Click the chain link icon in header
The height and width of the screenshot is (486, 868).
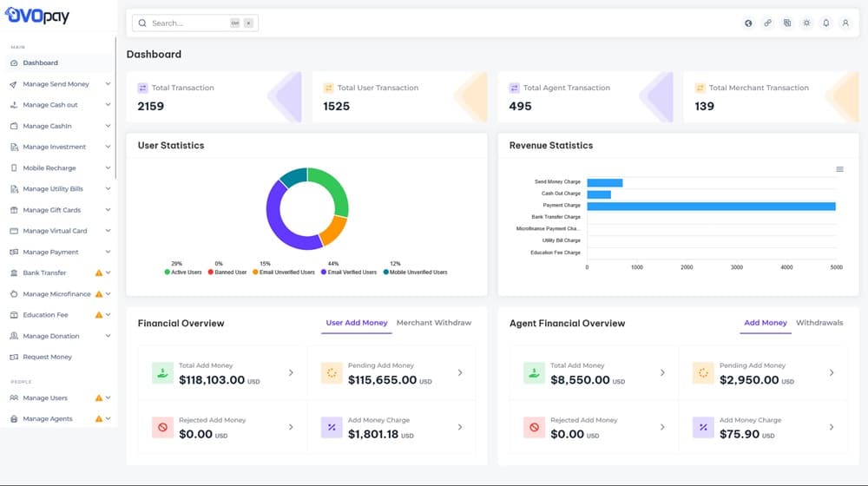(x=767, y=23)
